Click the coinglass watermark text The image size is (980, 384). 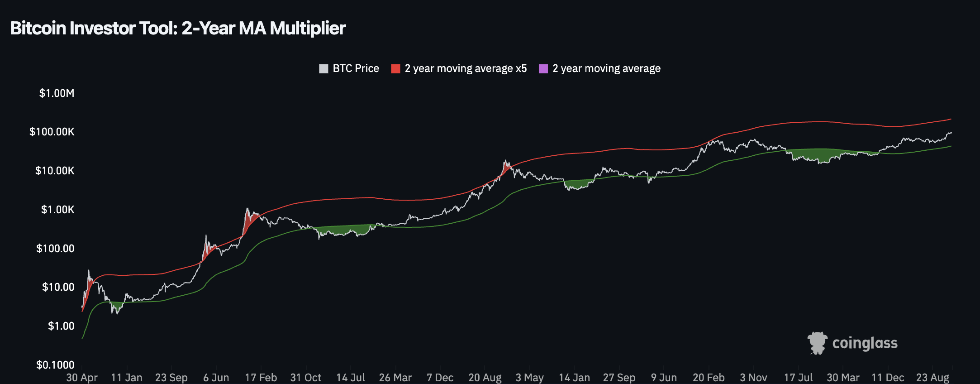[865, 343]
